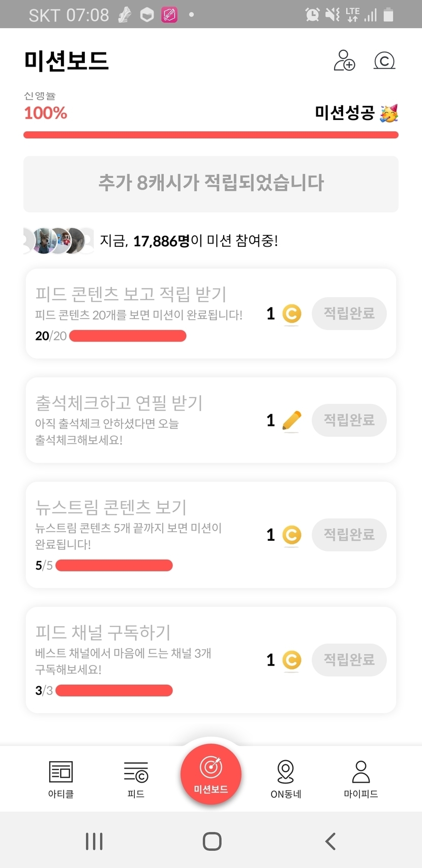Tap 적립완료 button for 피드 콘텐츠 mission
The width and height of the screenshot is (422, 868).
(x=349, y=313)
